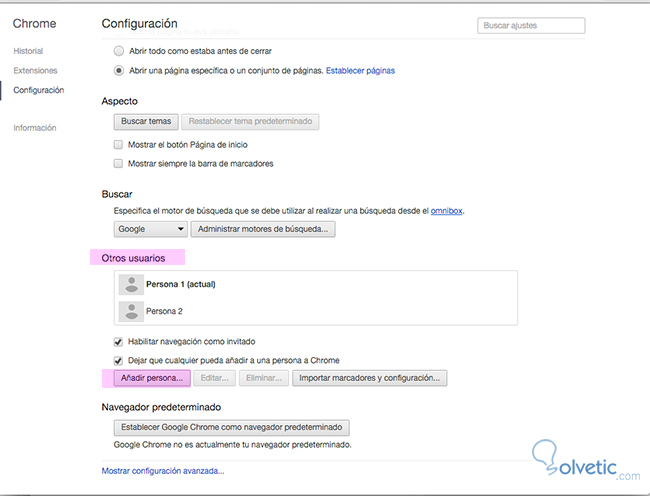Click the Persona 2 avatar icon
650x496 pixels.
click(128, 311)
